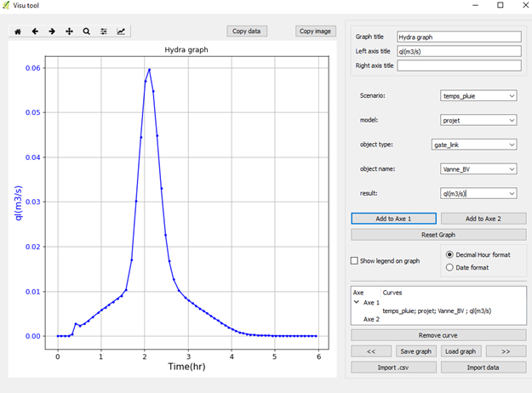Go forward to next plot view
This screenshot has height=393, width=532.
pyautogui.click(x=52, y=31)
